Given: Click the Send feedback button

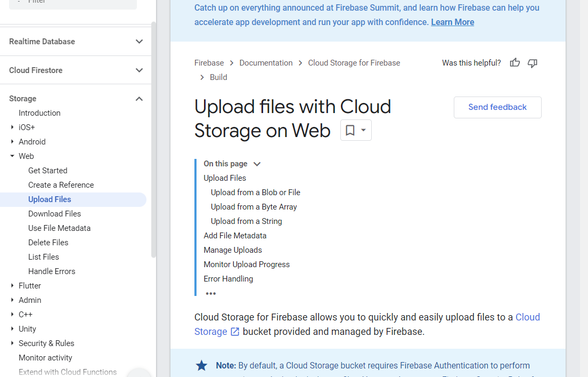Looking at the screenshot, I should pyautogui.click(x=497, y=107).
